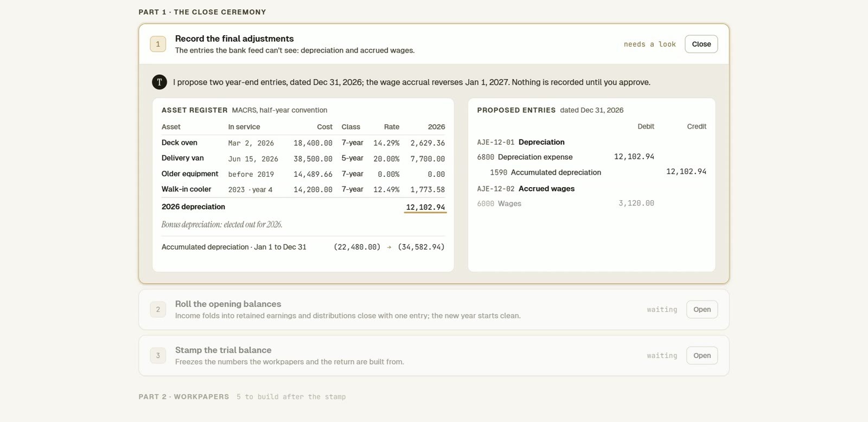Click the step 2 number badge

point(158,309)
